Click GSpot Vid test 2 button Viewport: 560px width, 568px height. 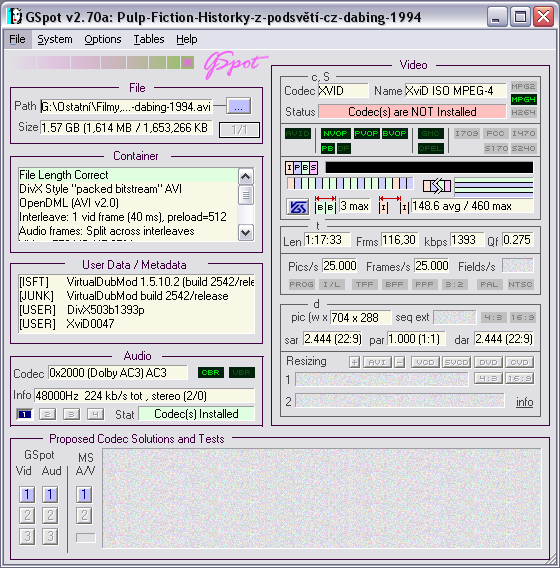[x=27, y=515]
